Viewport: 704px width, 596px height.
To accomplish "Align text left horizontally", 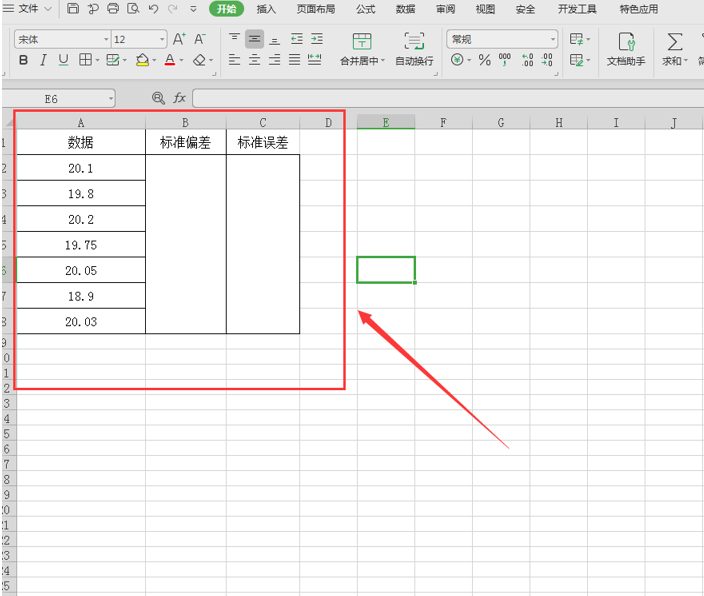I will (234, 60).
